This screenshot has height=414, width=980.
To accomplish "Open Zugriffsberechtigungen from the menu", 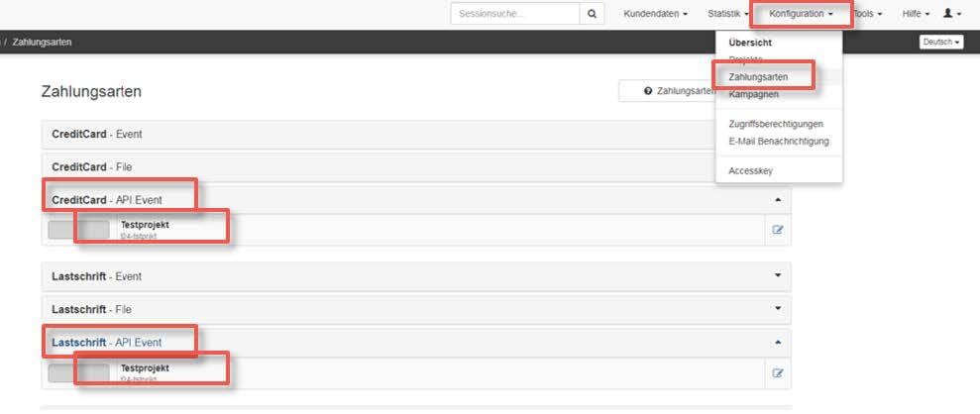I will click(775, 124).
